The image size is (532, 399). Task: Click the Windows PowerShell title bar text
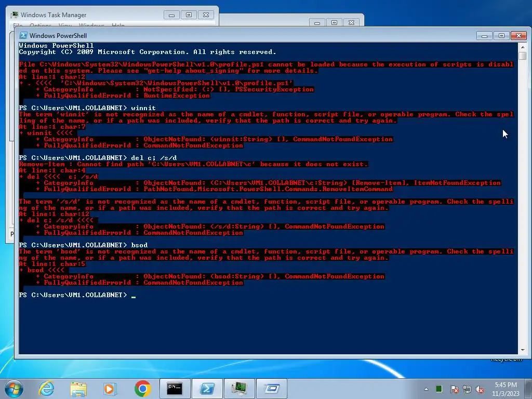[58, 36]
